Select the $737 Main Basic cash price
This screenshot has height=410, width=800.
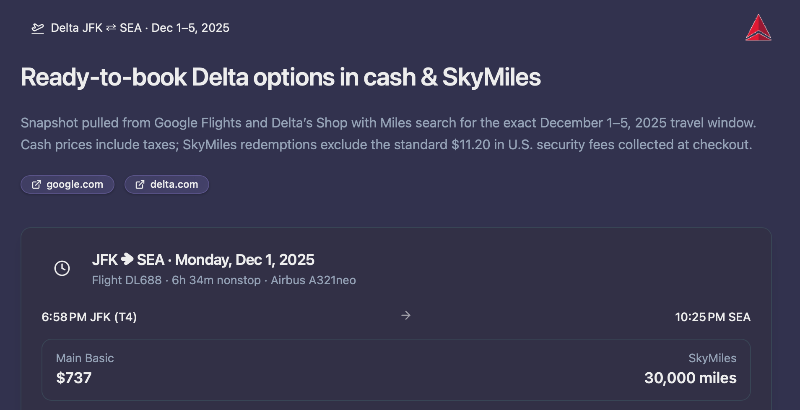(x=73, y=378)
